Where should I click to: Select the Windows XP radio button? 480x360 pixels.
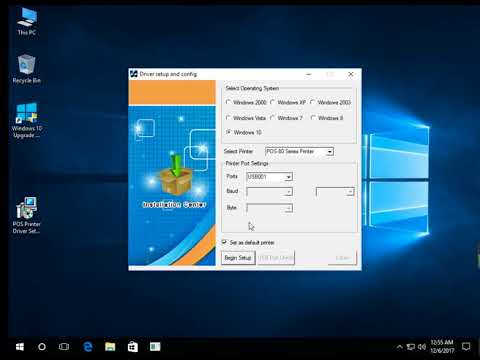273,102
